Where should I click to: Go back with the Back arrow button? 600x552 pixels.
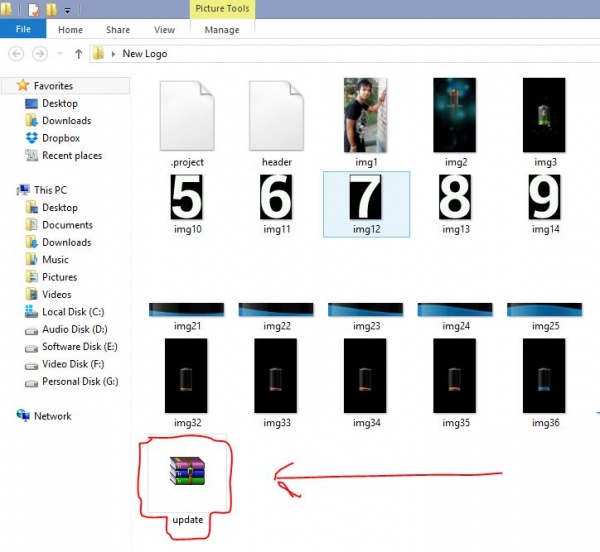(16, 54)
